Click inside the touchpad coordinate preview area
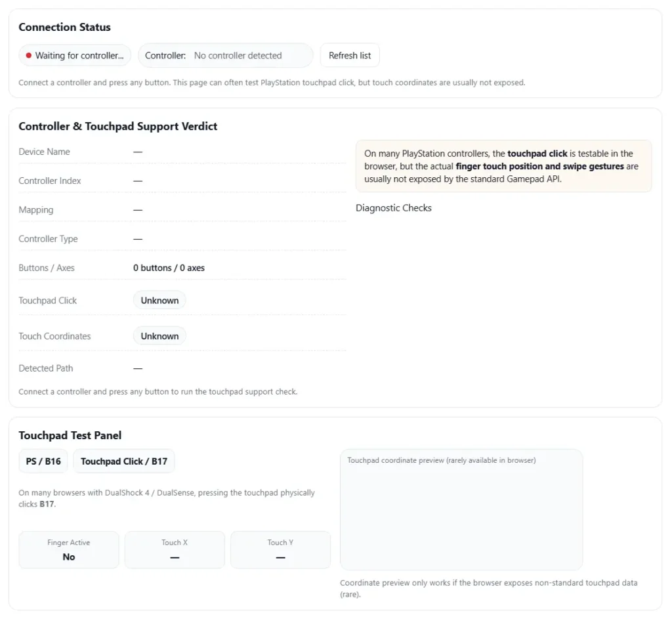 [x=461, y=512]
